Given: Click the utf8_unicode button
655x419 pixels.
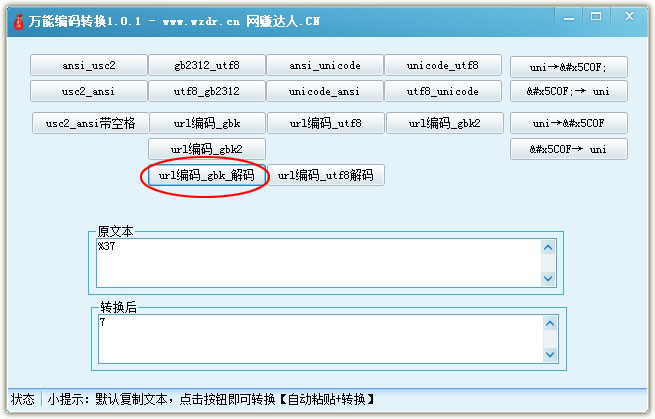Looking at the screenshot, I should coord(443,91).
